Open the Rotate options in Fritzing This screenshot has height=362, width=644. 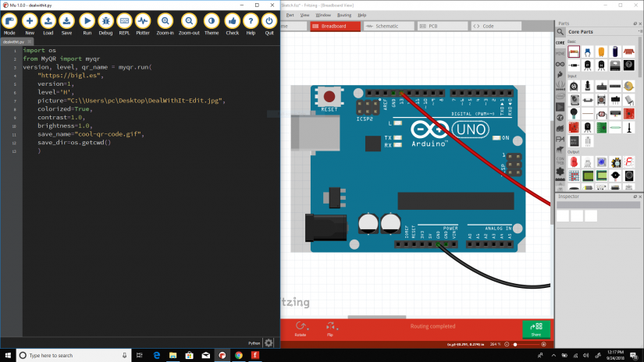point(301,328)
